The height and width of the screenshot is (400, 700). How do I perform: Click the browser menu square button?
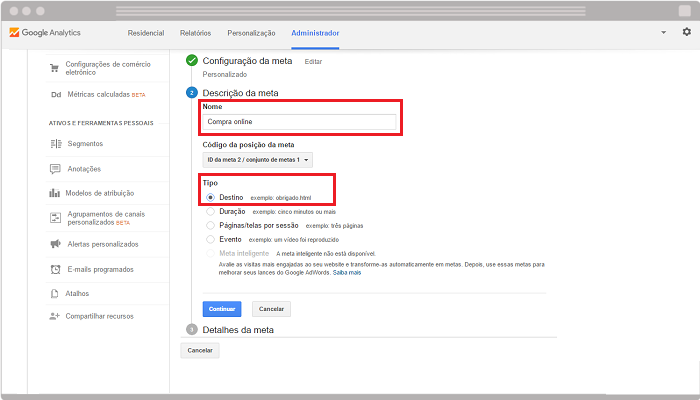685,11
